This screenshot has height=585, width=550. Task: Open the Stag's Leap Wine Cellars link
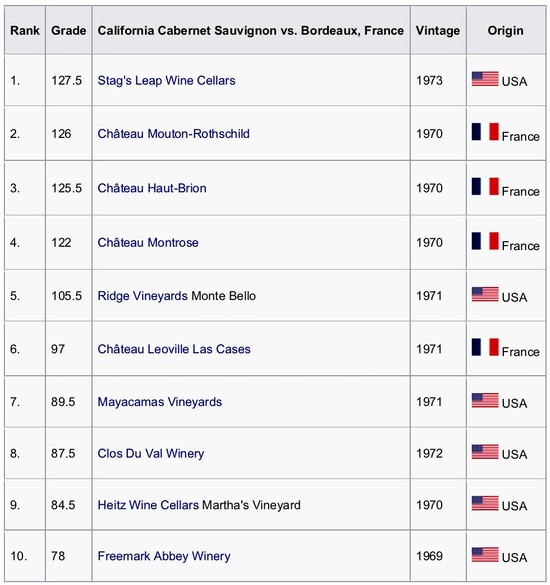tap(166, 81)
